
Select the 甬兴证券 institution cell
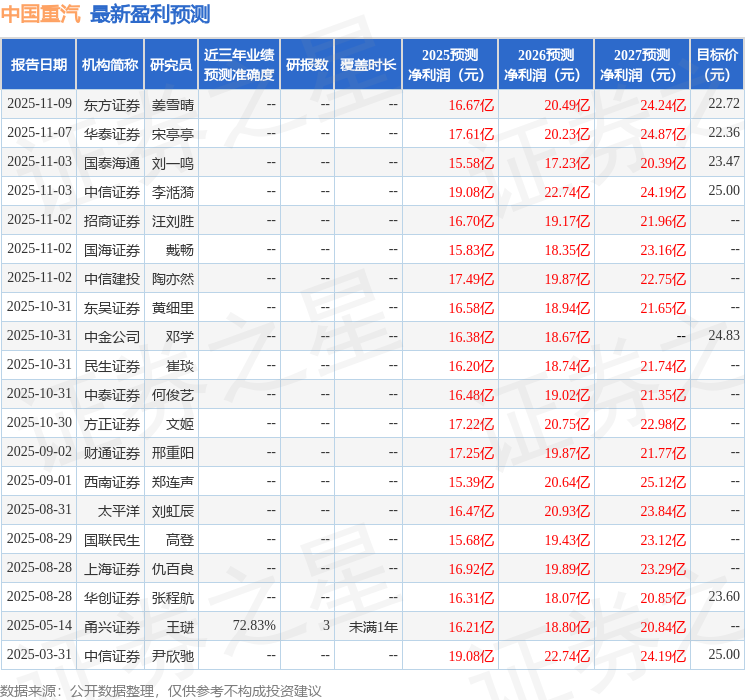coord(112,627)
